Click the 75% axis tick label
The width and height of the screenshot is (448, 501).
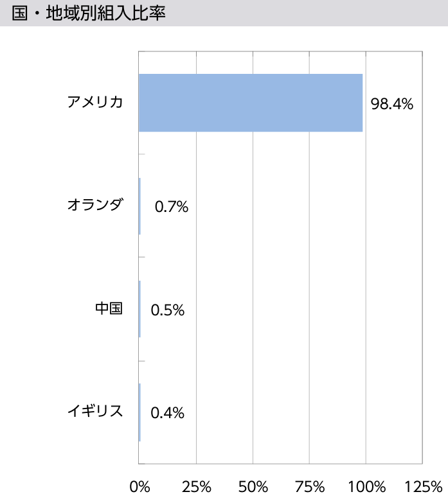coord(310,486)
